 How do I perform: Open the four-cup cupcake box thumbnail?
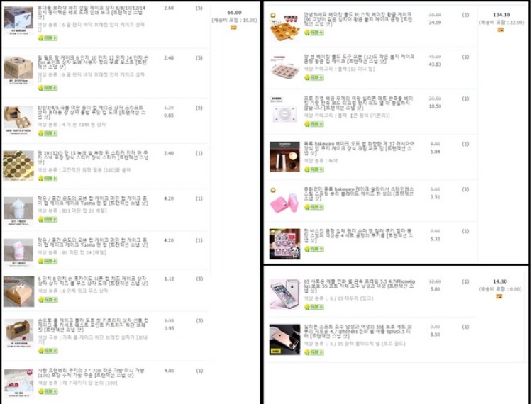point(18,120)
